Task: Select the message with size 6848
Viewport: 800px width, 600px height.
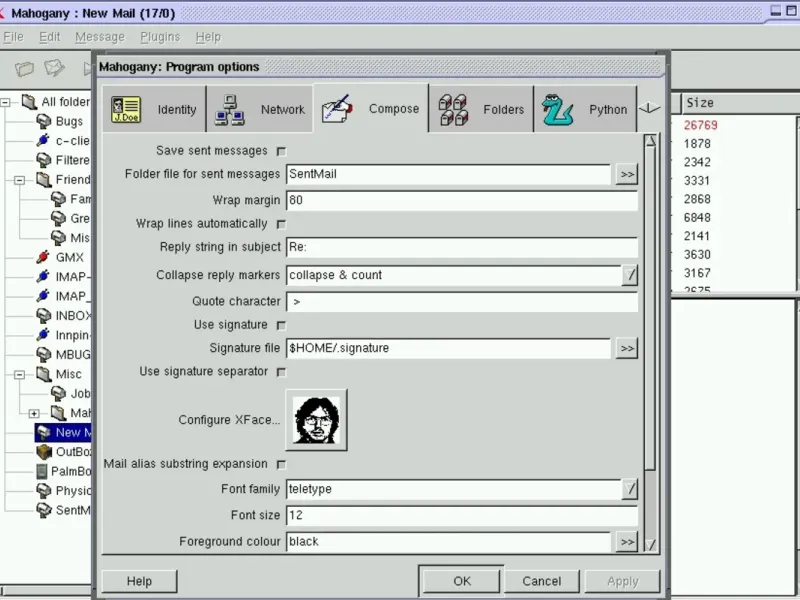Action: pyautogui.click(x=697, y=218)
